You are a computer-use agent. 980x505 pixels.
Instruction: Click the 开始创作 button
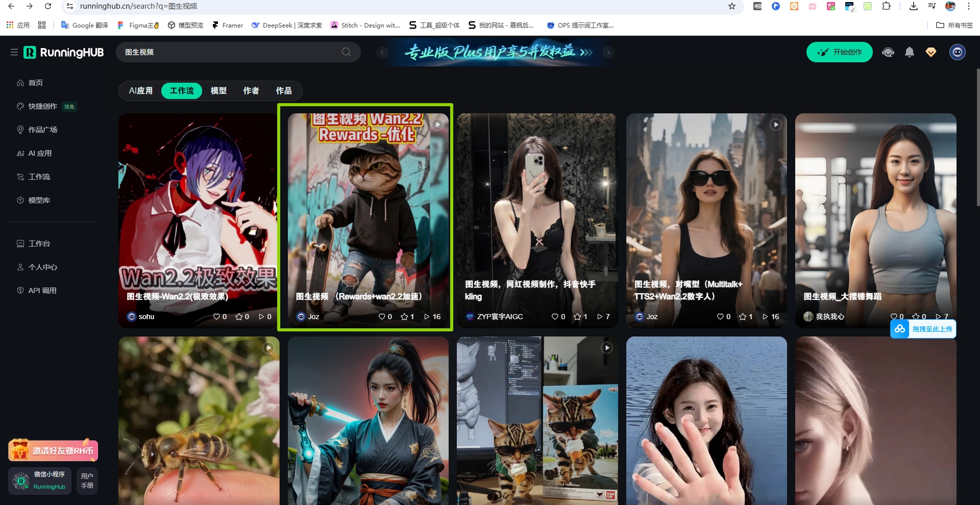pos(840,52)
